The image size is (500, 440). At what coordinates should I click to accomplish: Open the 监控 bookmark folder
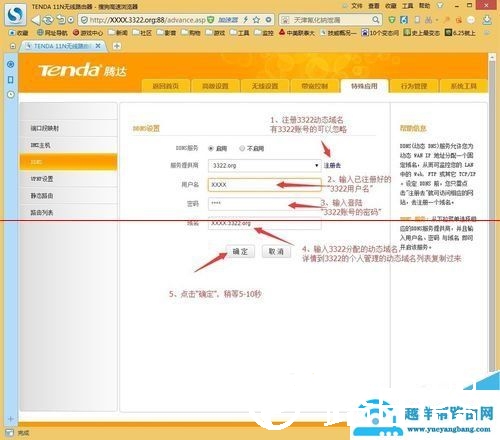tap(264, 33)
